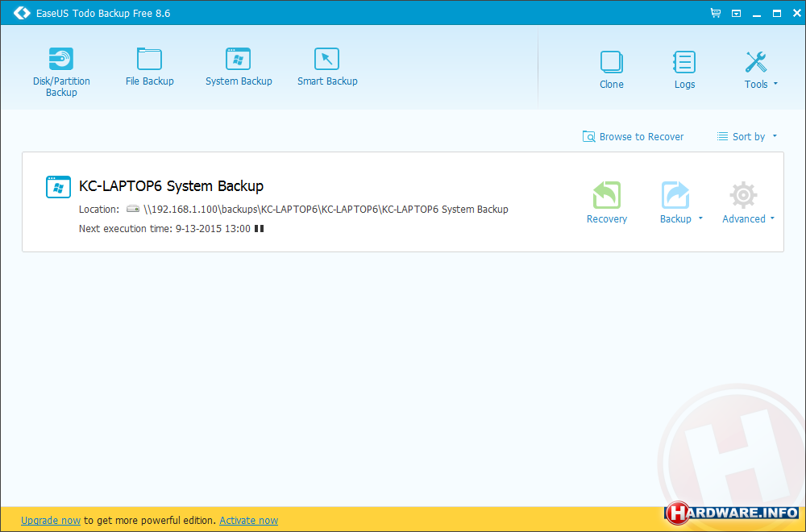
Task: Start a File Backup
Action: [150, 67]
